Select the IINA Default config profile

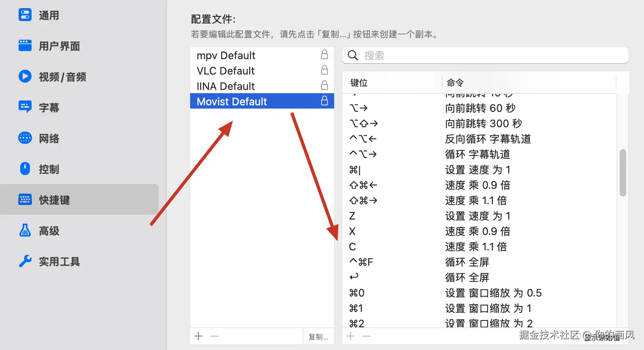point(262,86)
